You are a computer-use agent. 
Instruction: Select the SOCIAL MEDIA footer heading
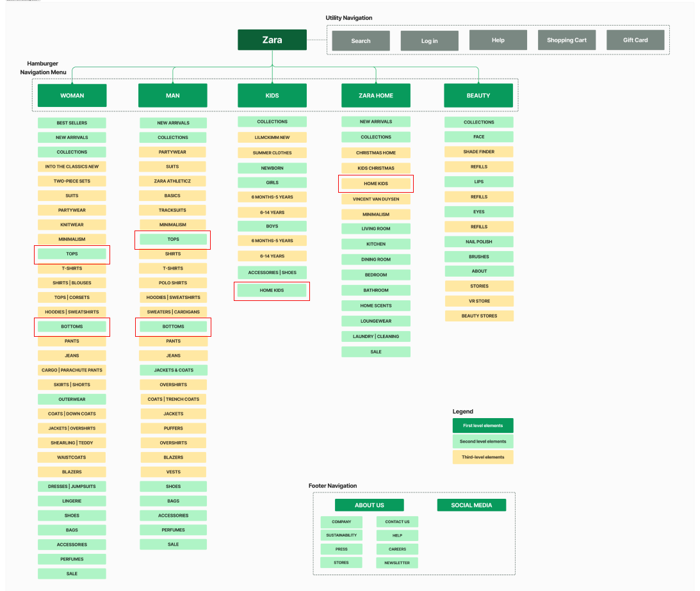click(x=471, y=505)
